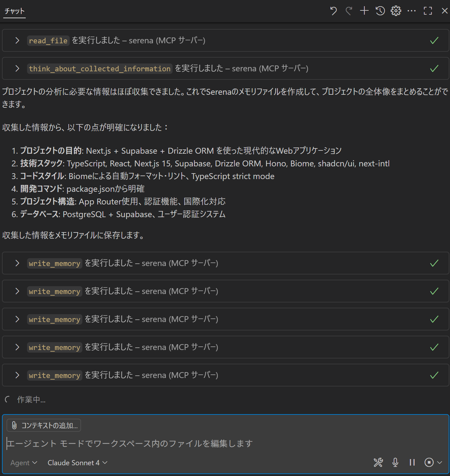Click the redo chat edit arrow
The height and width of the screenshot is (476, 450).
coord(348,11)
